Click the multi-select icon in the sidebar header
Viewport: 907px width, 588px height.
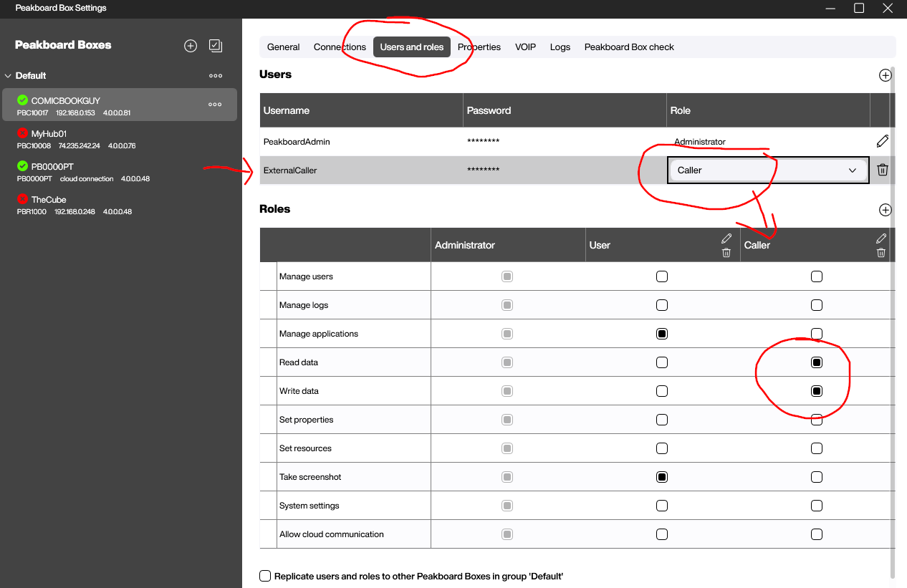(215, 45)
